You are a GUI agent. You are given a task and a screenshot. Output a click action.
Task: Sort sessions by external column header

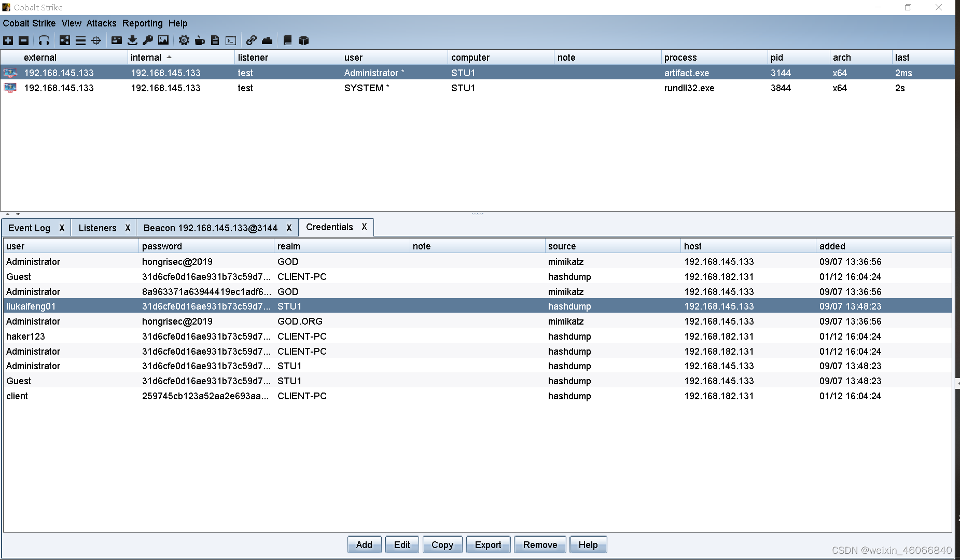click(x=74, y=58)
